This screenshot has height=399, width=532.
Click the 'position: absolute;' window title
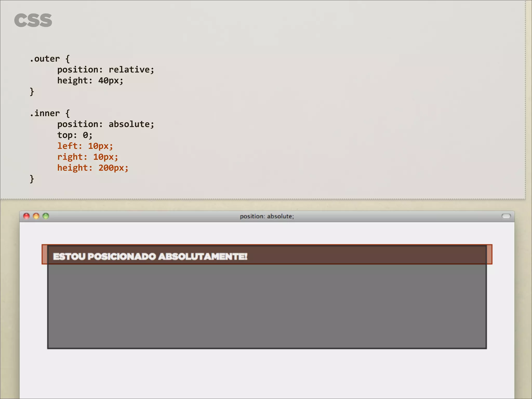pos(267,216)
